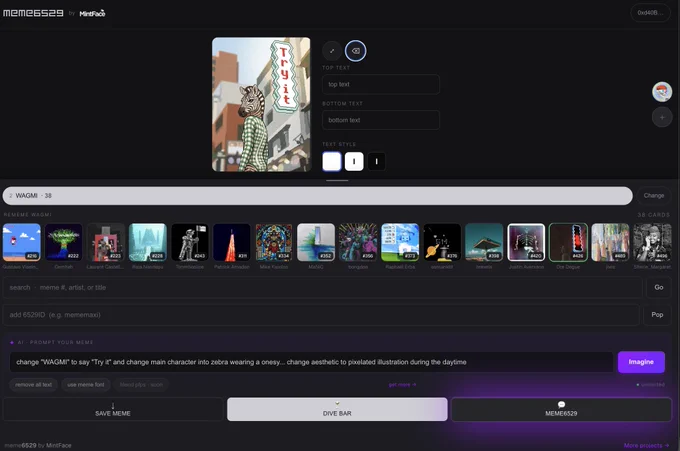Focus the search meme #, artist, or title field
680x451 pixels.
[323, 288]
